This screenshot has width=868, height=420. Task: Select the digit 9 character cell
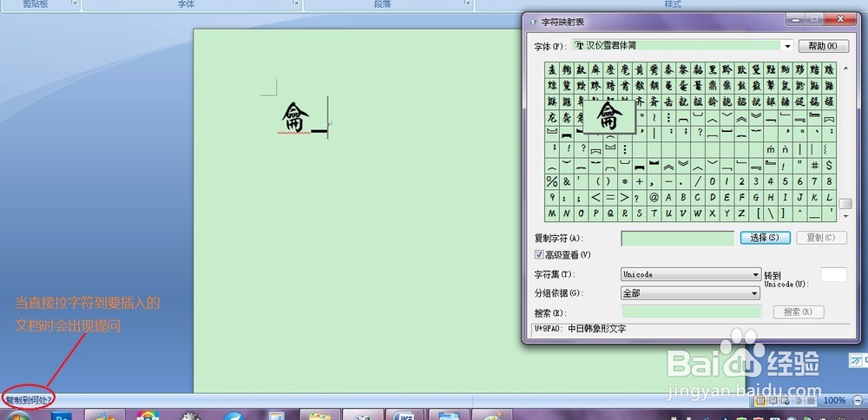(x=552, y=198)
